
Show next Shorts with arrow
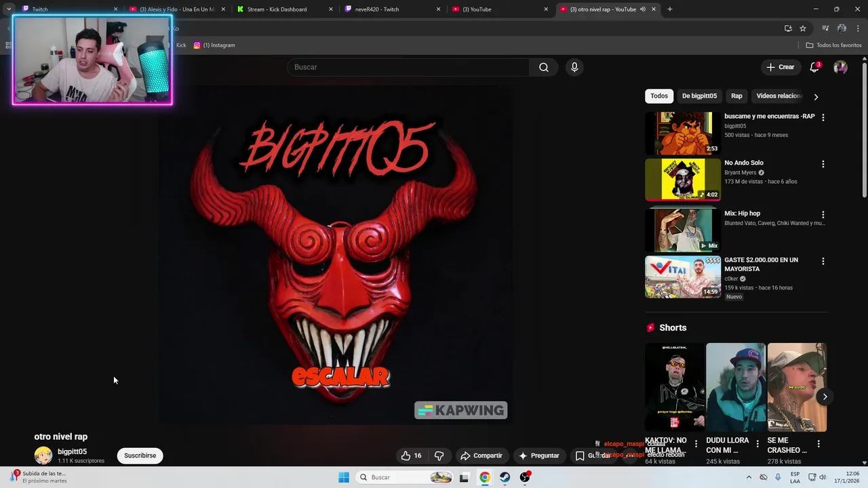coord(825,396)
